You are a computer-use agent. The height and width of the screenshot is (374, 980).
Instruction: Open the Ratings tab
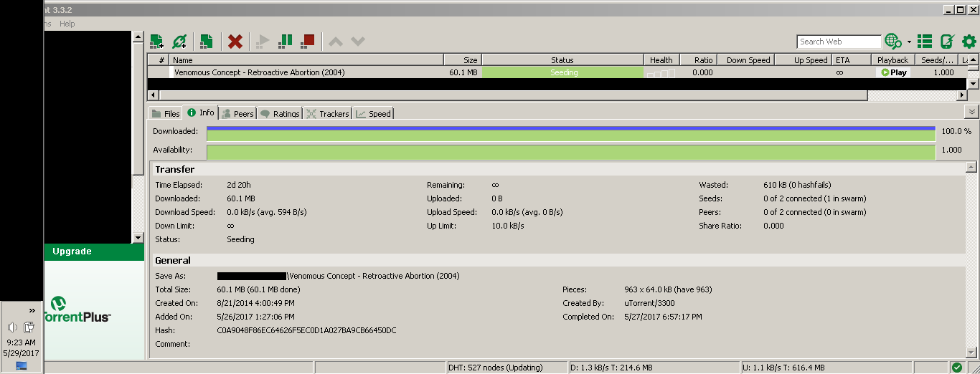pos(280,113)
